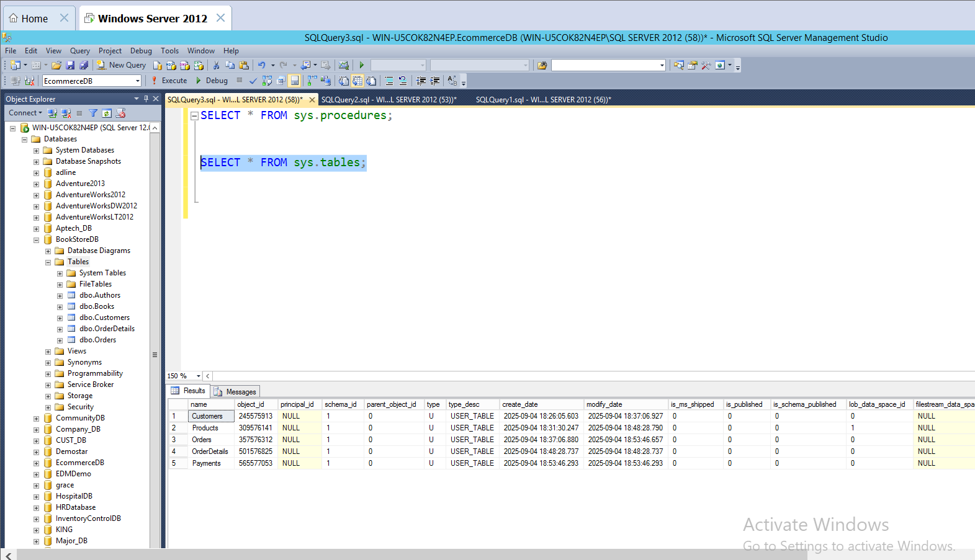Viewport: 975px width, 560px height.
Task: Click the green Start play icon
Action: pos(361,65)
